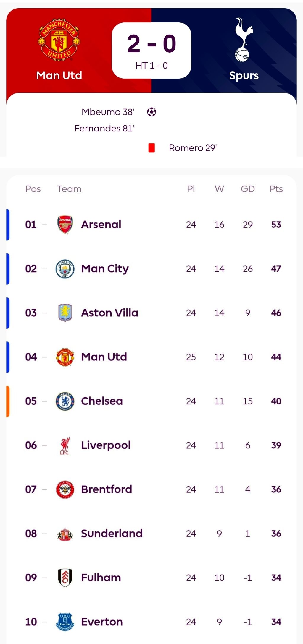Image resolution: width=303 pixels, height=644 pixels.
Task: Open the Arsenal team name link
Action: point(101,225)
